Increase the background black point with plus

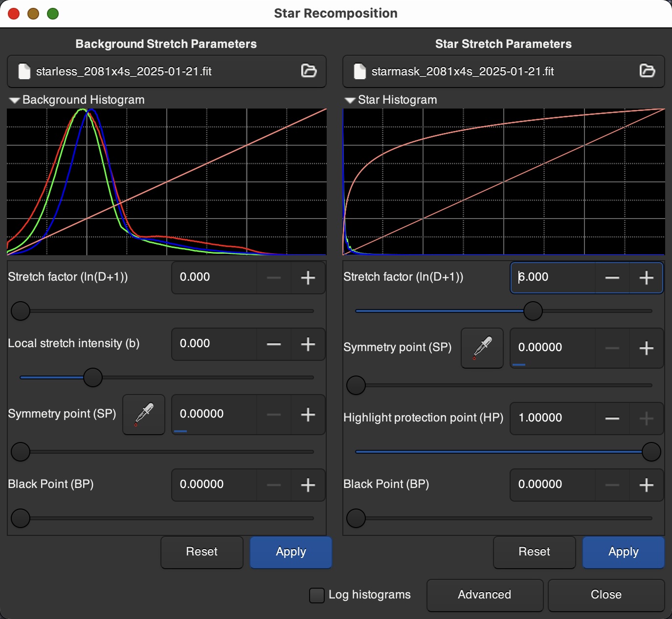coord(308,485)
